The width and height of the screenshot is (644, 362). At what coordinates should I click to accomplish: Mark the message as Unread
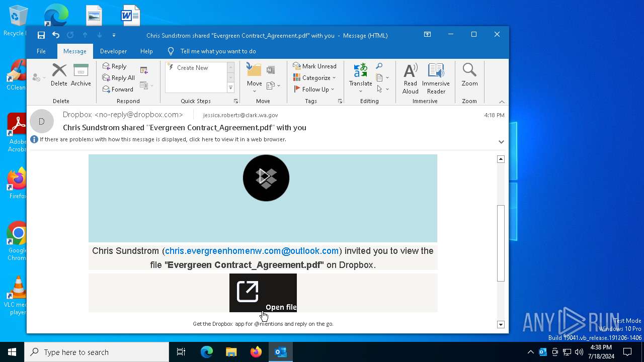pyautogui.click(x=315, y=66)
